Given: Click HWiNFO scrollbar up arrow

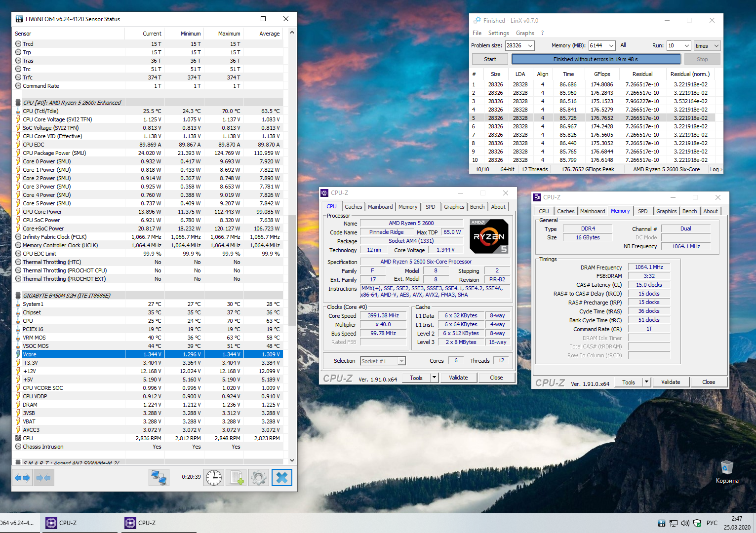Looking at the screenshot, I should tap(292, 33).
